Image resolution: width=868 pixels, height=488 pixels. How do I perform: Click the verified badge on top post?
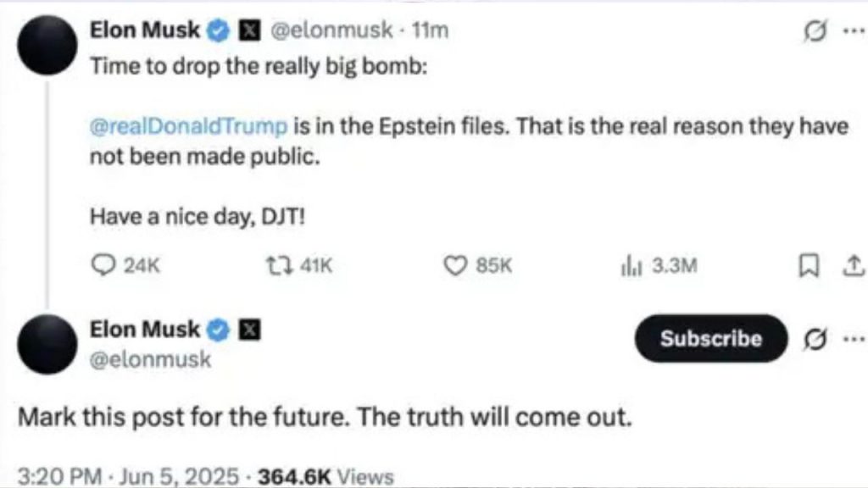pos(218,30)
